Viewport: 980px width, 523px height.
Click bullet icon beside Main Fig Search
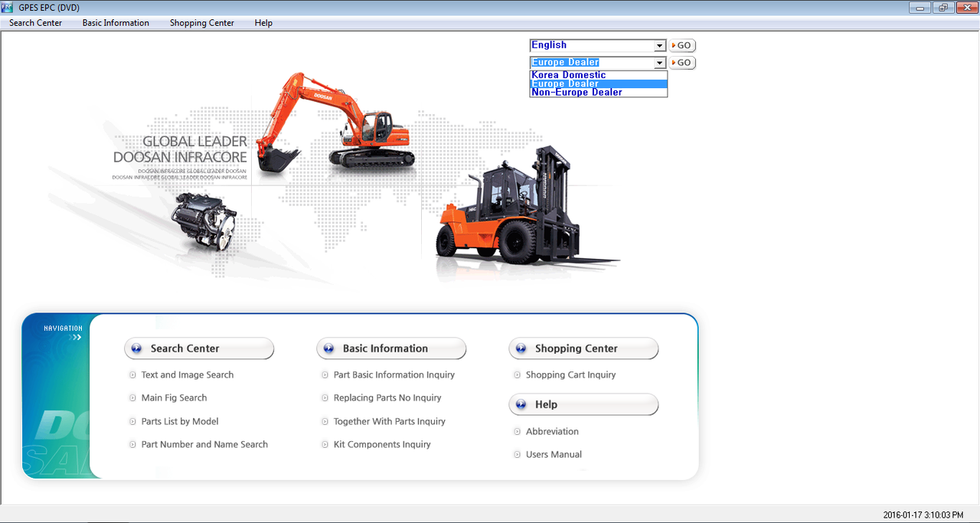[133, 398]
